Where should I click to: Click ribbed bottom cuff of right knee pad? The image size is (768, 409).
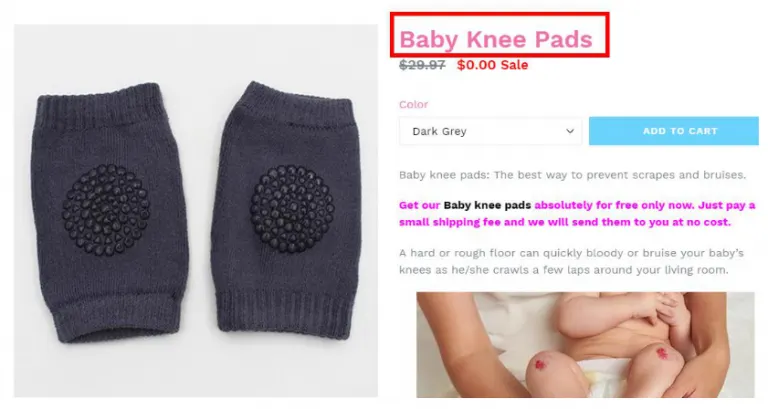[284, 313]
